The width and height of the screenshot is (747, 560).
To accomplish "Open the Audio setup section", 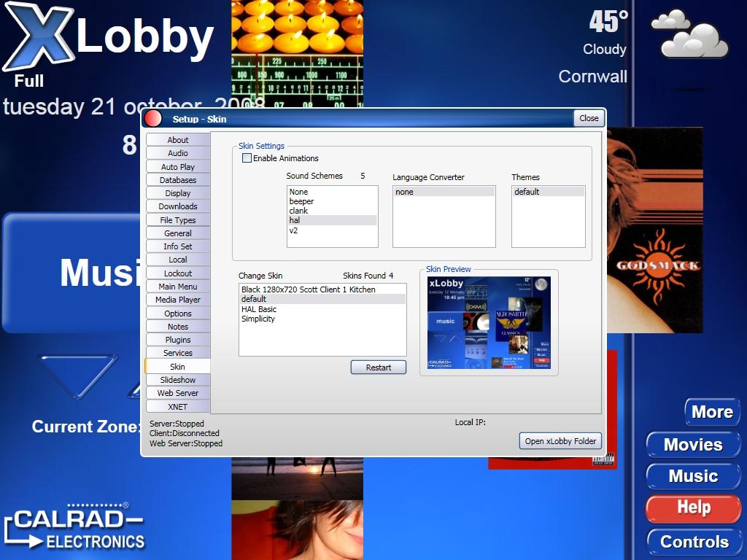I will [178, 153].
